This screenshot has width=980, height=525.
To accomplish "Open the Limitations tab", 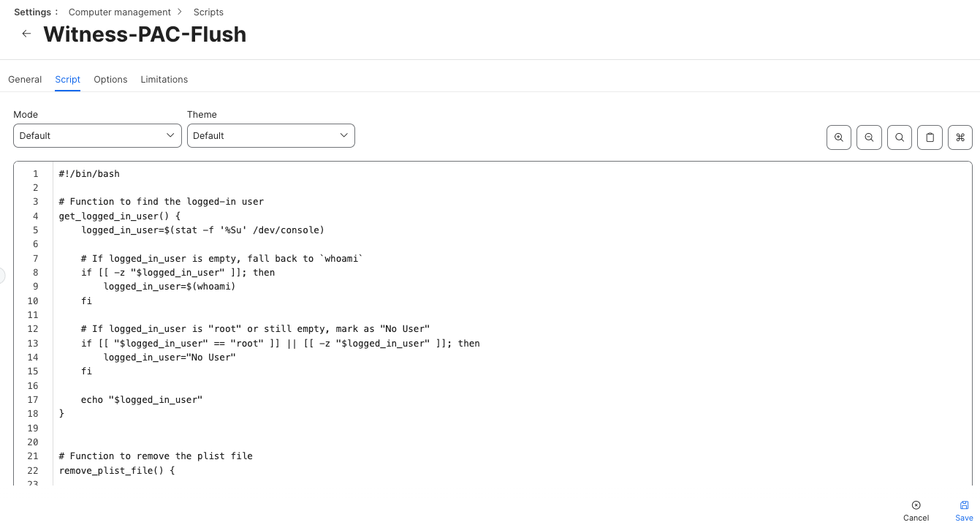I will coord(164,80).
